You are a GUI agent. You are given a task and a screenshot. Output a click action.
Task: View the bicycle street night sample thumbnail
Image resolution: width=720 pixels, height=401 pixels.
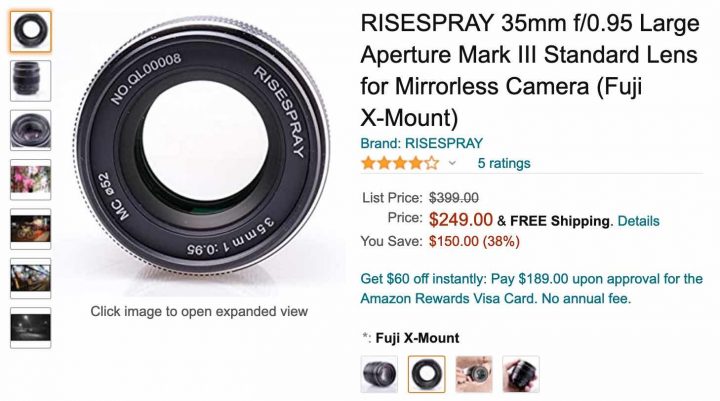click(x=30, y=229)
